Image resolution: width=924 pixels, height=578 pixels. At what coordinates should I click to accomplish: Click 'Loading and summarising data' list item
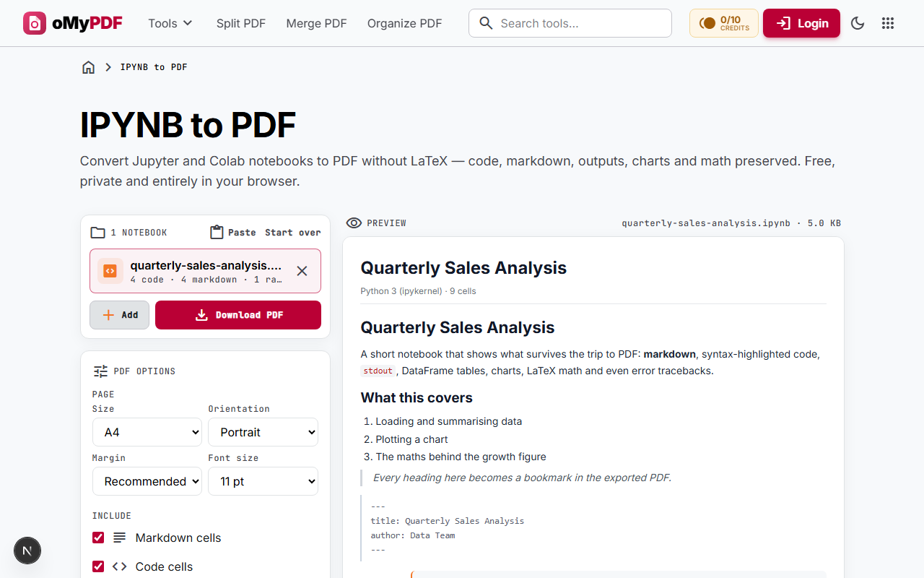[x=448, y=421]
